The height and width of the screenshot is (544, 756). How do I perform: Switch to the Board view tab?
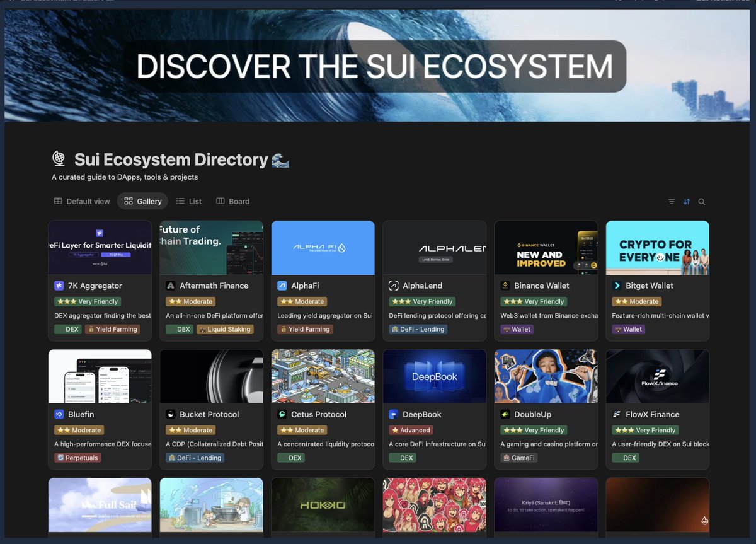coord(232,201)
